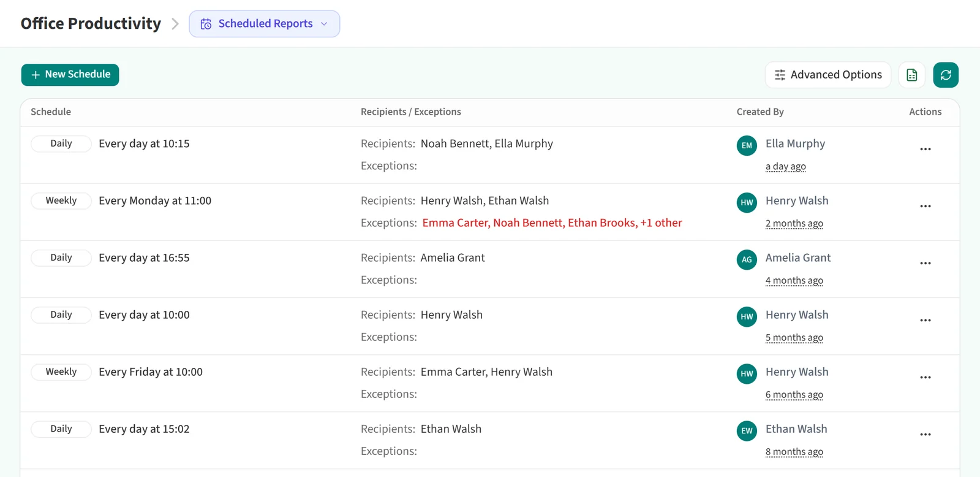Open actions menu for Every day at 15:02
The image size is (980, 477).
coord(925,434)
